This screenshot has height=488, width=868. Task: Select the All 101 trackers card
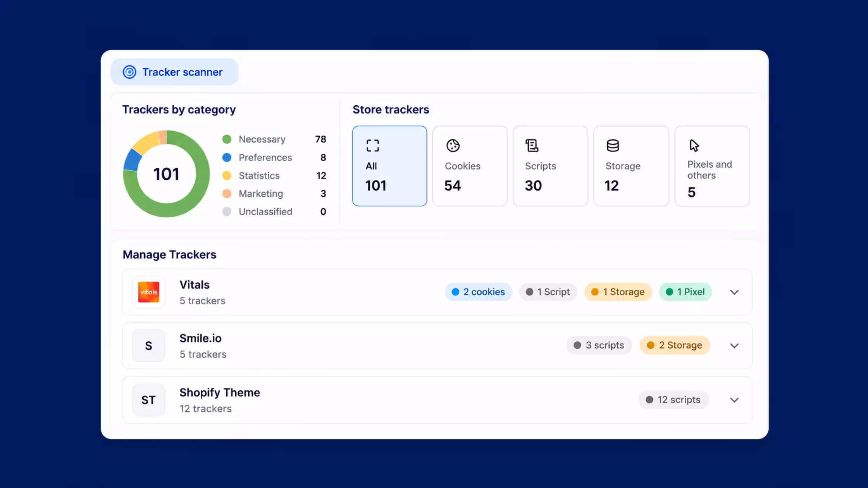click(x=389, y=166)
